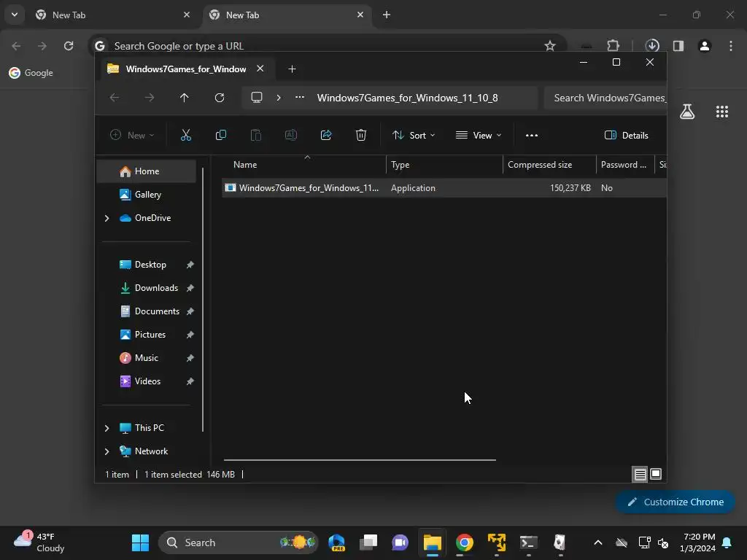Click the Paste clipboard icon

click(x=256, y=135)
